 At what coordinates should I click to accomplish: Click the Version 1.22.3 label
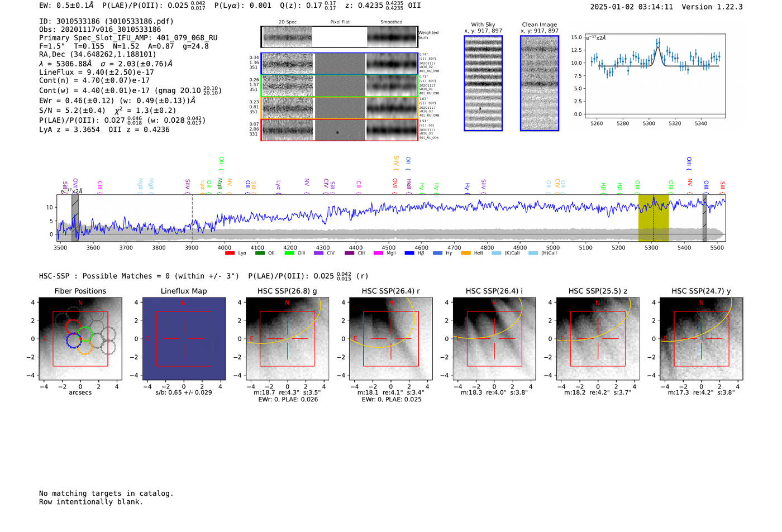(x=712, y=7)
